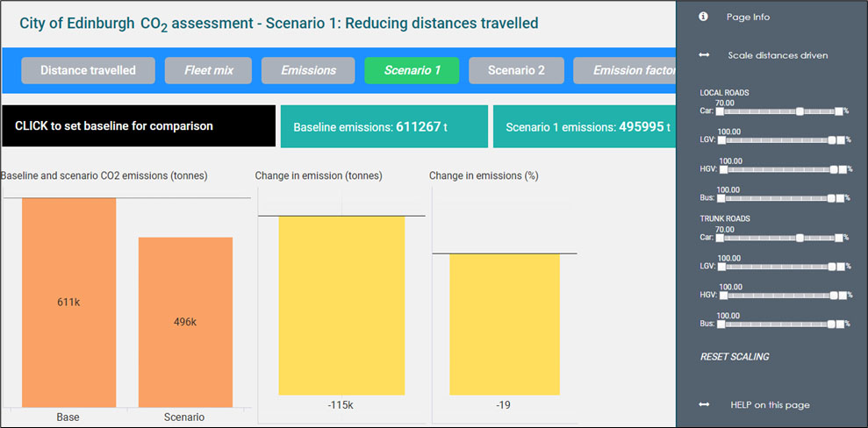Switch to the Fleet mix tab
This screenshot has height=428, width=868.
208,70
